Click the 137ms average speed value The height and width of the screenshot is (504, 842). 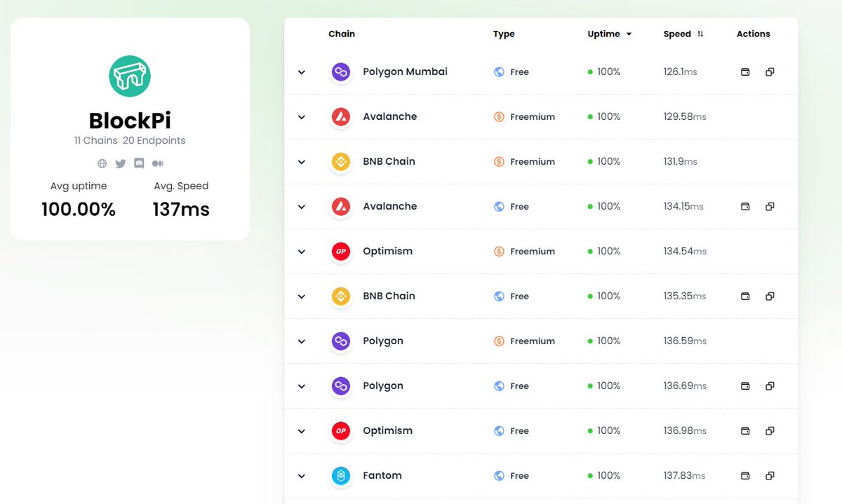pos(181,209)
